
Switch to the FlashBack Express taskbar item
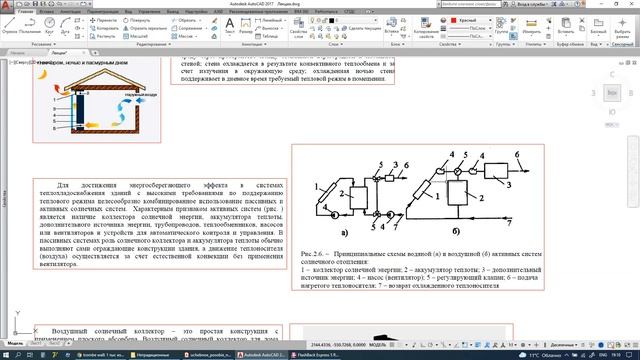[x=315, y=355]
